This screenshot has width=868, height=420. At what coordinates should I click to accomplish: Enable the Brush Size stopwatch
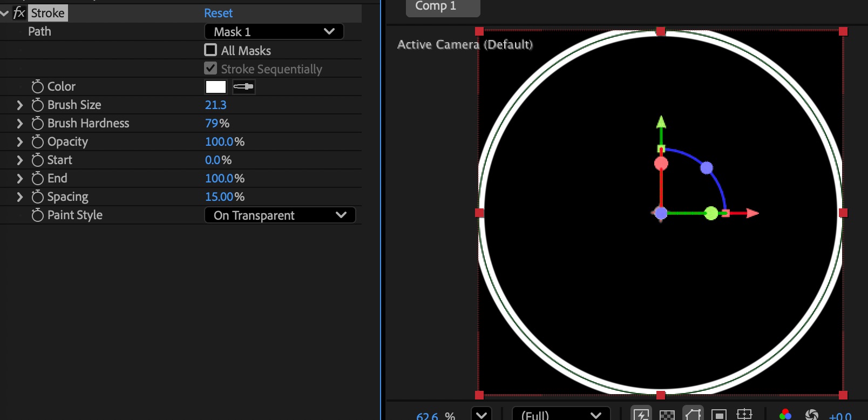(37, 105)
